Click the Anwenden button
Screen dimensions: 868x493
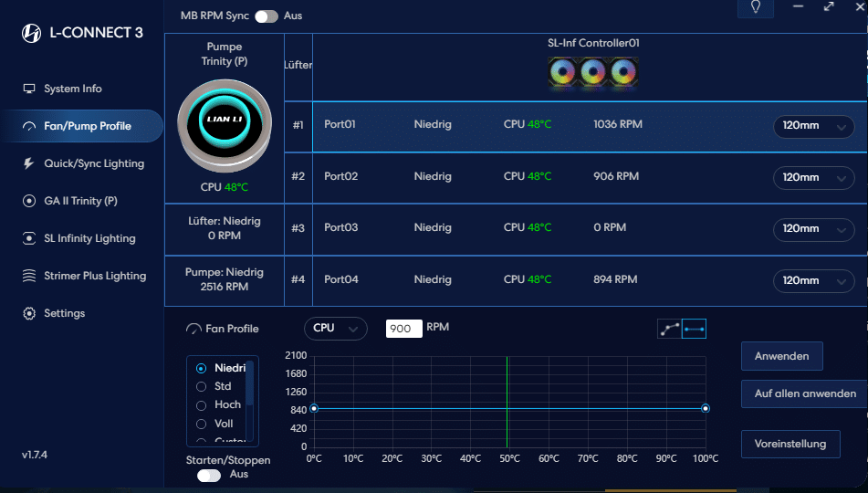point(781,356)
